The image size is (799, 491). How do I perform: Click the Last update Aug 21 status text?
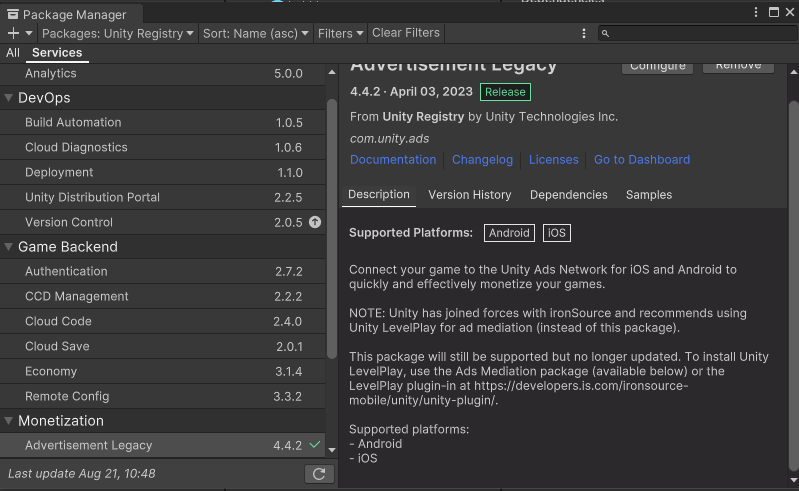[x=82, y=474]
